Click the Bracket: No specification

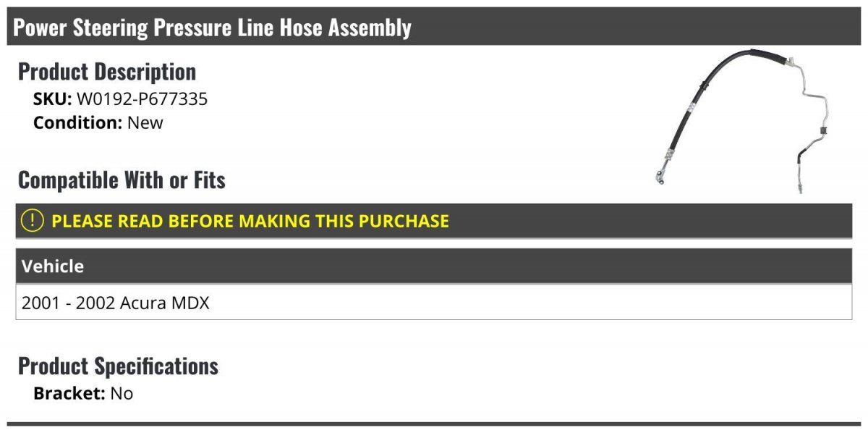(x=83, y=394)
